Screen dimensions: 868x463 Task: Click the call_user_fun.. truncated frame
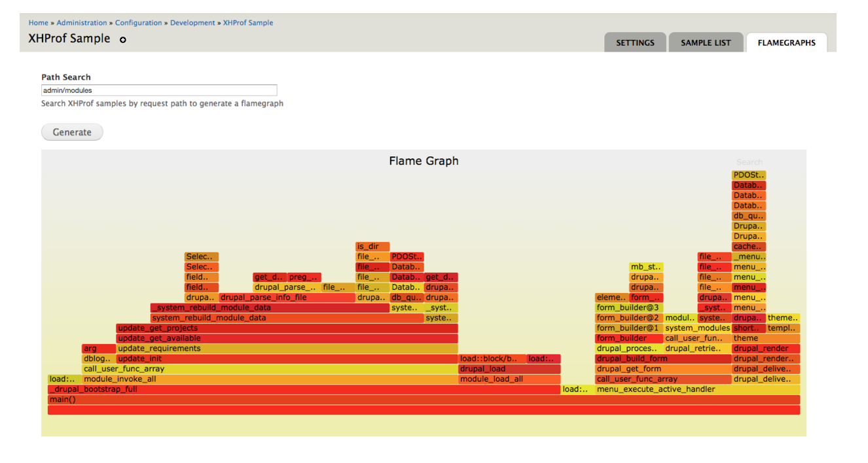[x=698, y=339]
